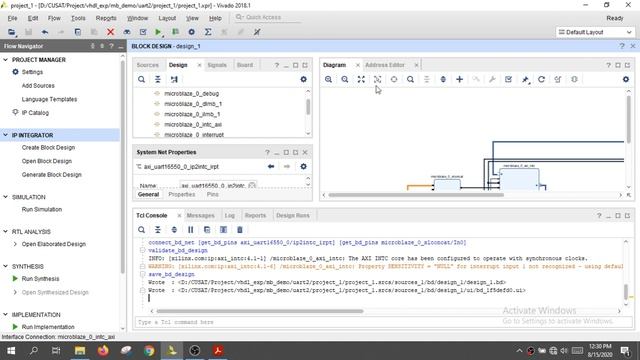The height and width of the screenshot is (360, 640).
Task: Open the Design Runs tab
Action: [x=293, y=216]
